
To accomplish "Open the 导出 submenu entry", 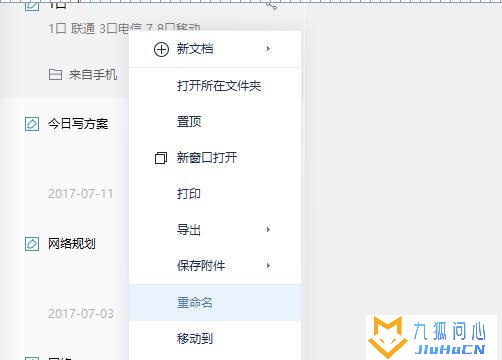I will pos(215,230).
